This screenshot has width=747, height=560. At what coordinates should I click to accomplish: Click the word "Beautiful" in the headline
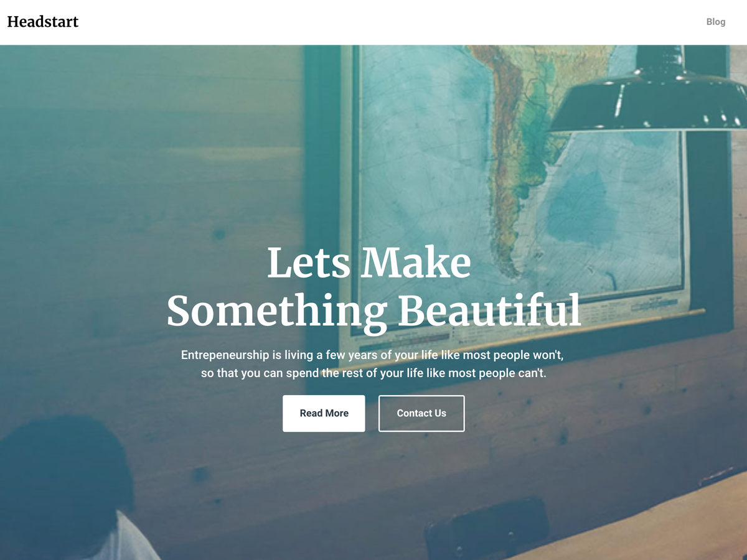click(489, 310)
